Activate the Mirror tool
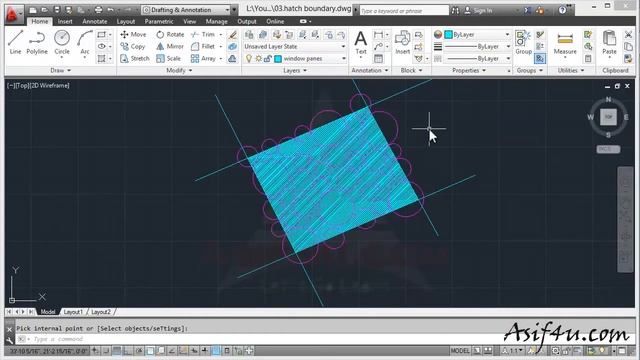This screenshot has width=640, height=360. click(x=170, y=47)
